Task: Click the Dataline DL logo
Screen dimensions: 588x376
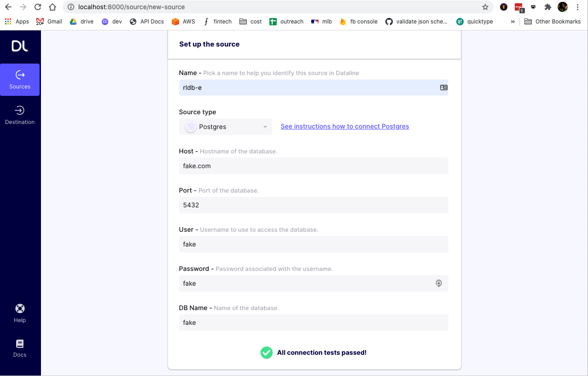Action: 20,46
